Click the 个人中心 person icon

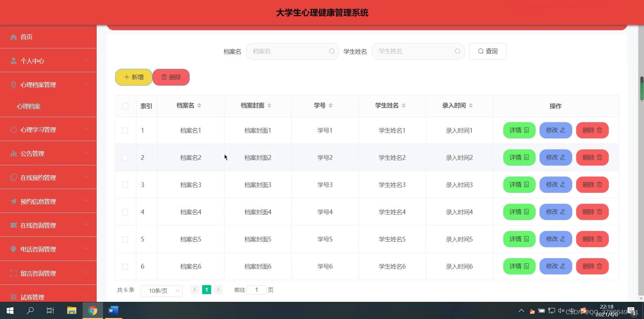point(13,60)
